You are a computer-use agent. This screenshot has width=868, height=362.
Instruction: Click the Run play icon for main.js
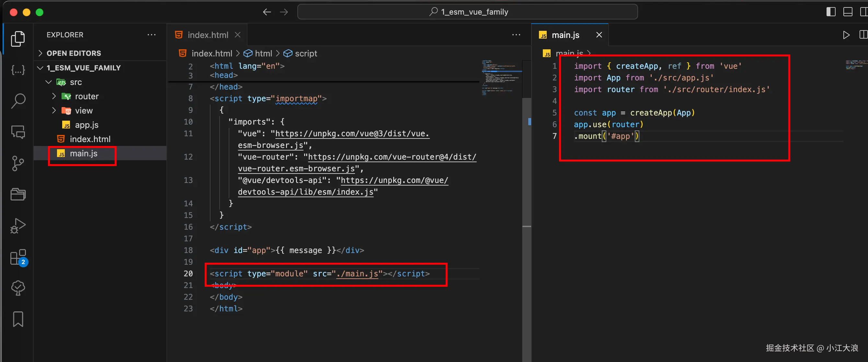[846, 35]
